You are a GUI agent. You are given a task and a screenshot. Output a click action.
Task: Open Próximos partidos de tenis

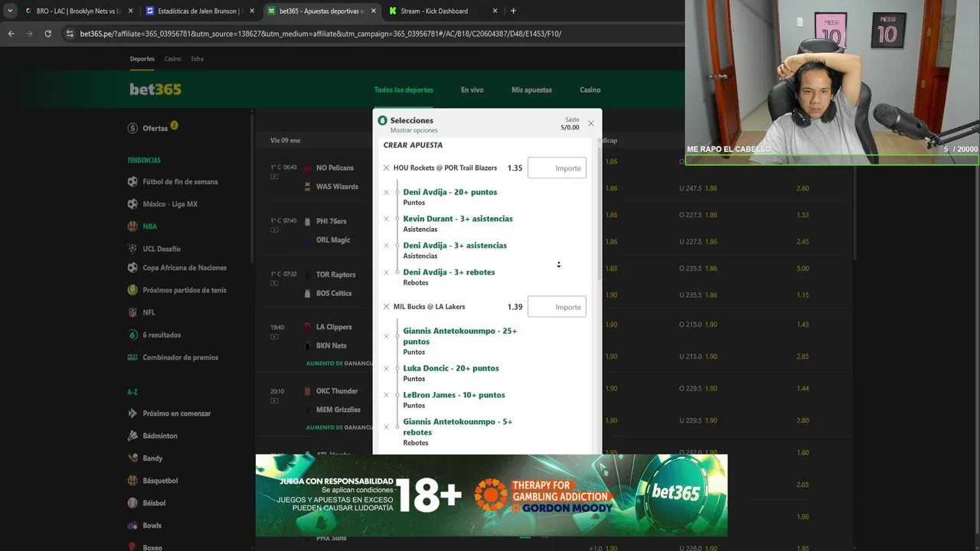coord(185,290)
